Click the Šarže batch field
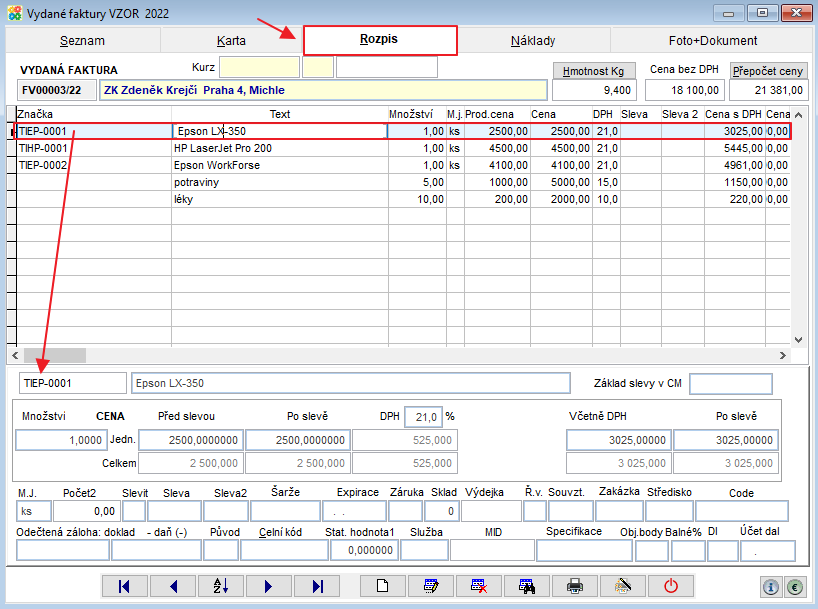The height and width of the screenshot is (609, 818). 285,511
